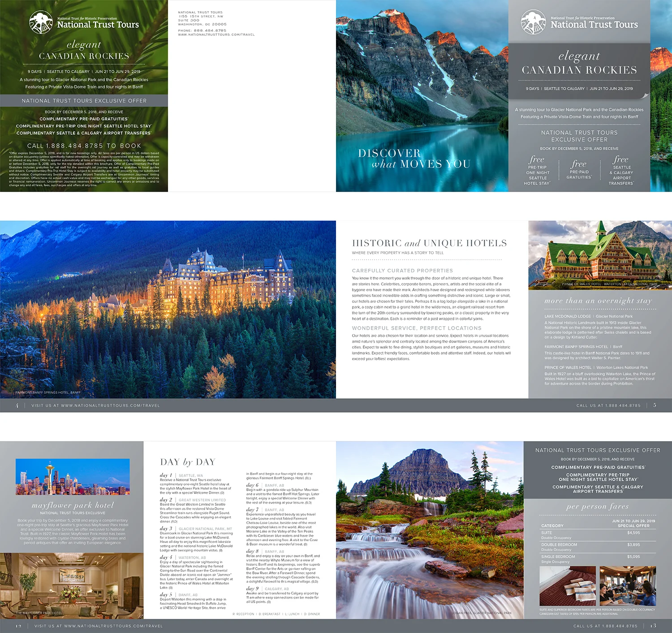Click the 'day 9' Calgary, AB heading
This screenshot has width=672, height=633.
(x=267, y=589)
